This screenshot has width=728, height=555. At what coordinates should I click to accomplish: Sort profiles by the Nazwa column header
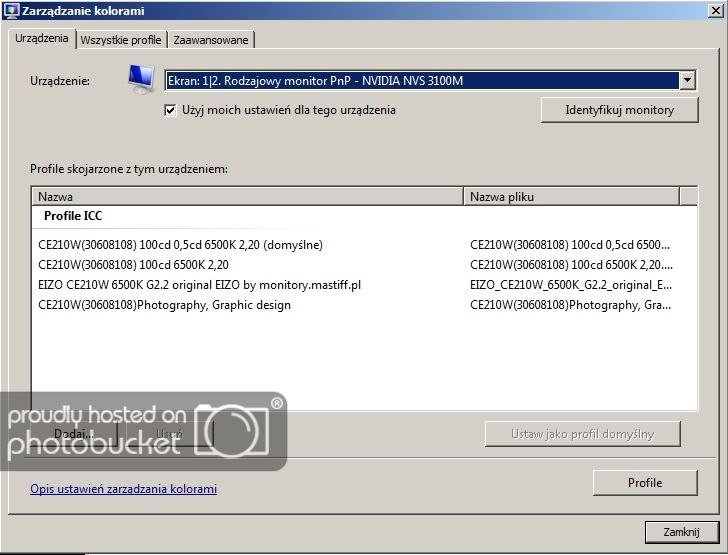click(247, 196)
